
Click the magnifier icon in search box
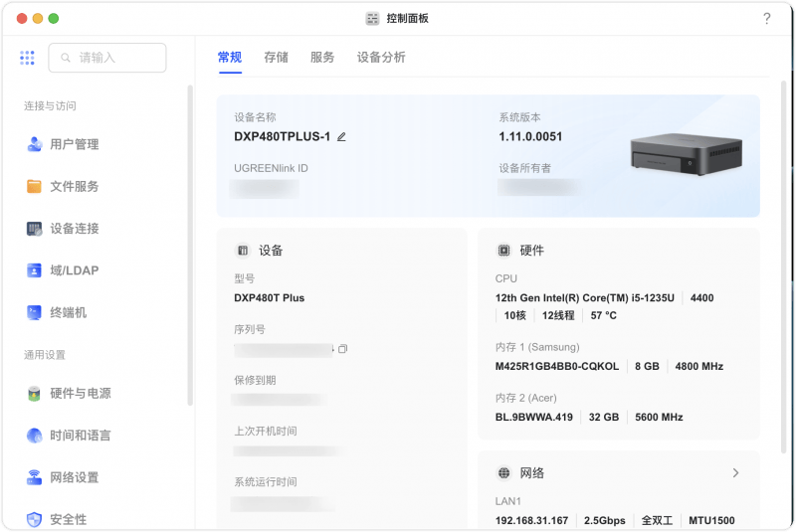66,58
